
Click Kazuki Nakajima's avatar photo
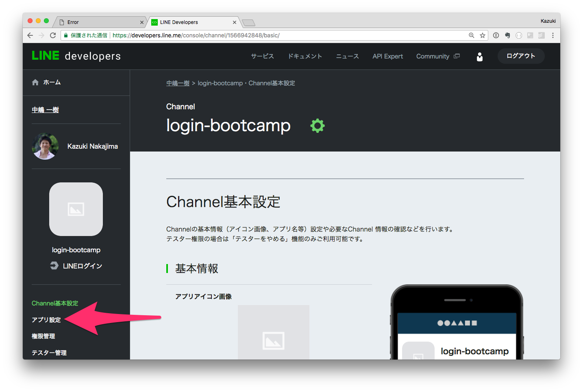pyautogui.click(x=45, y=146)
